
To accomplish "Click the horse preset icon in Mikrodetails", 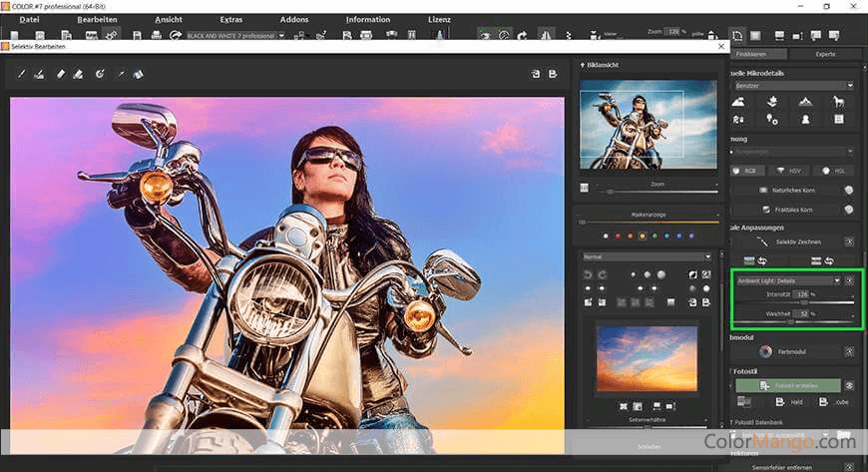I will coord(838,101).
